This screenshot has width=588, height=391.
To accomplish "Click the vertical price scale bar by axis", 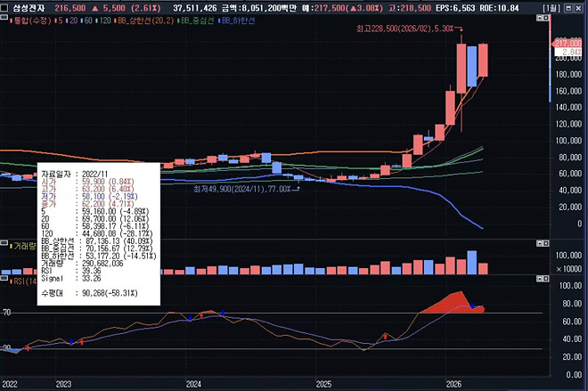I will point(550,58).
